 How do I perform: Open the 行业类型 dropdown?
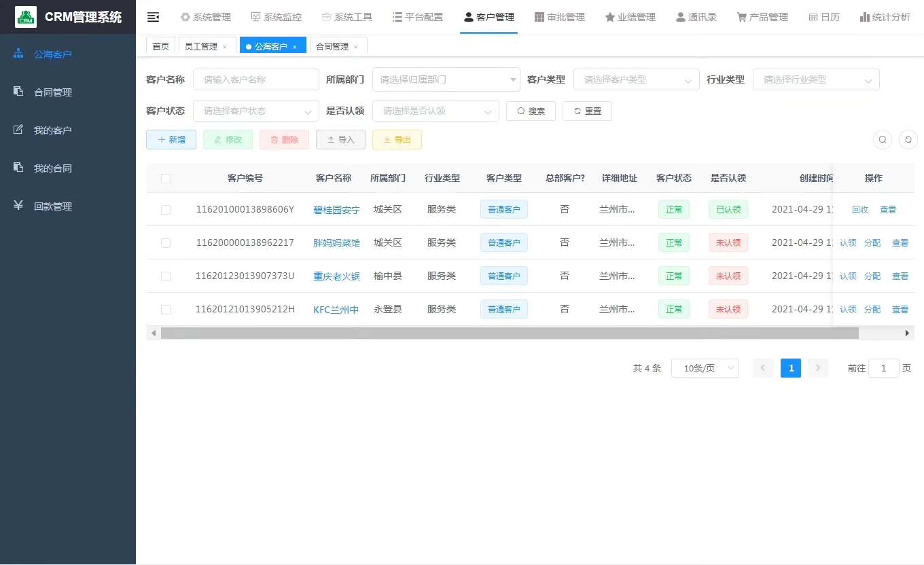pos(815,79)
